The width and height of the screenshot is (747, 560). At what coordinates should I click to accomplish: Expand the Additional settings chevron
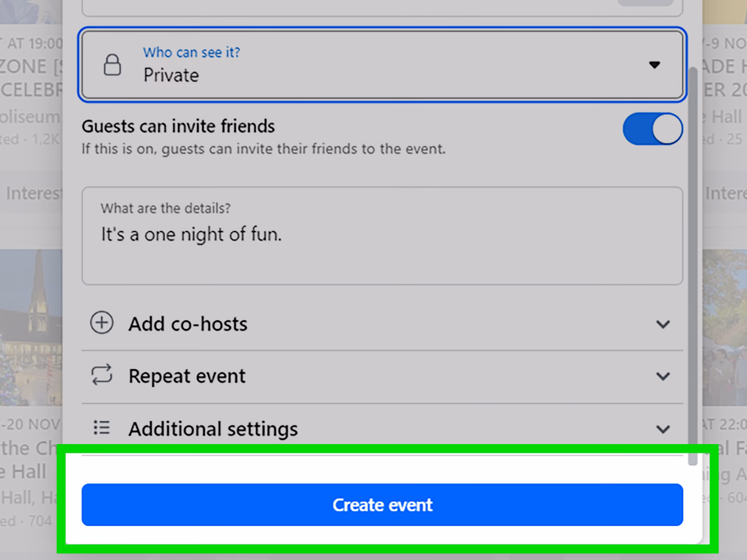click(x=663, y=429)
